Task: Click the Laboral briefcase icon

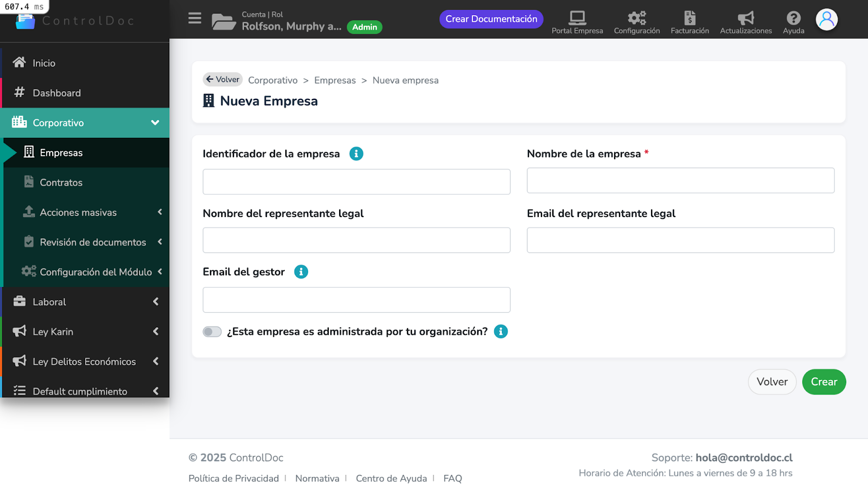Action: click(x=20, y=301)
